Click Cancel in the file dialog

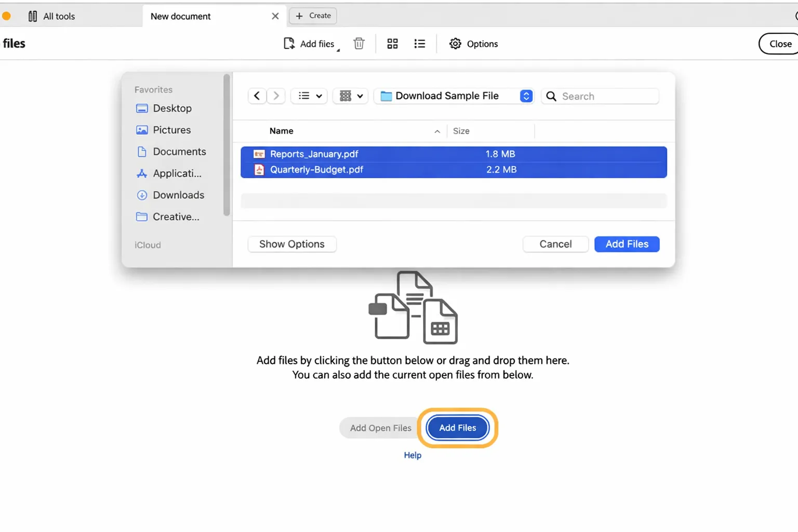pyautogui.click(x=555, y=244)
